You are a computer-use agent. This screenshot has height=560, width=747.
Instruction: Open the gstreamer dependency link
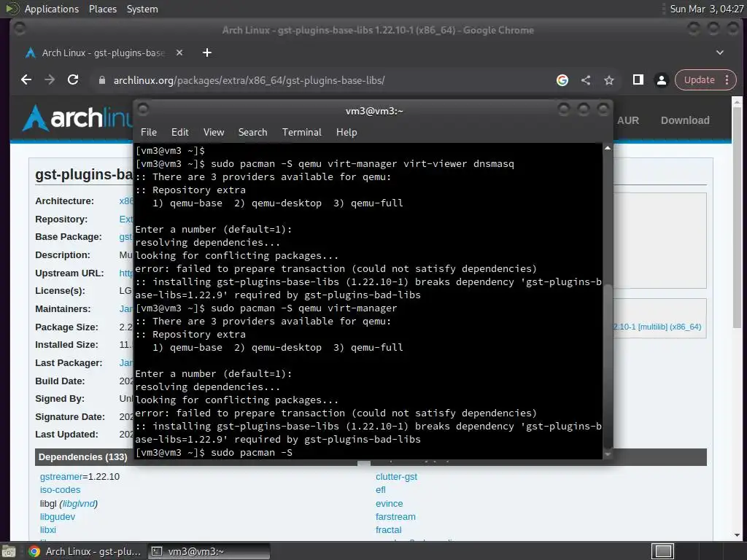pos(61,477)
